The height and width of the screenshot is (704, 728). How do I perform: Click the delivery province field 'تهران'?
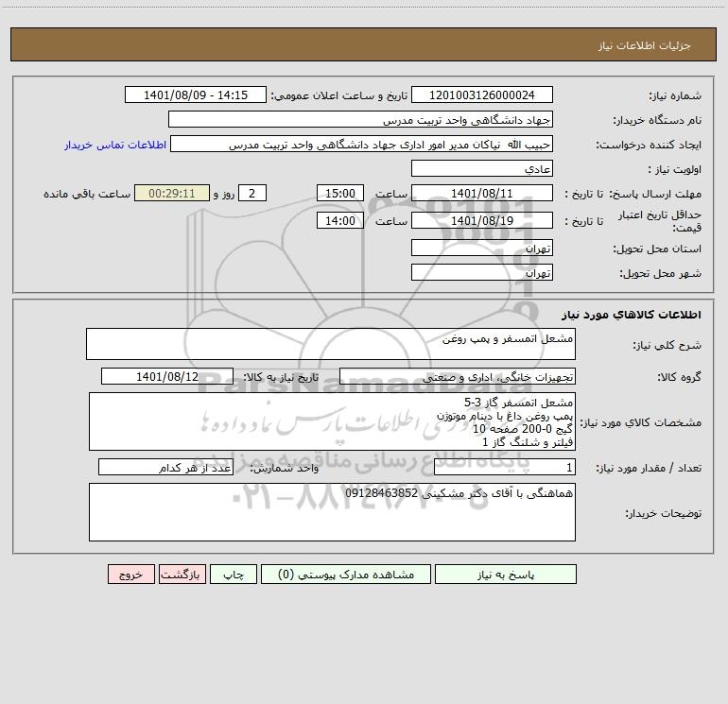click(482, 248)
